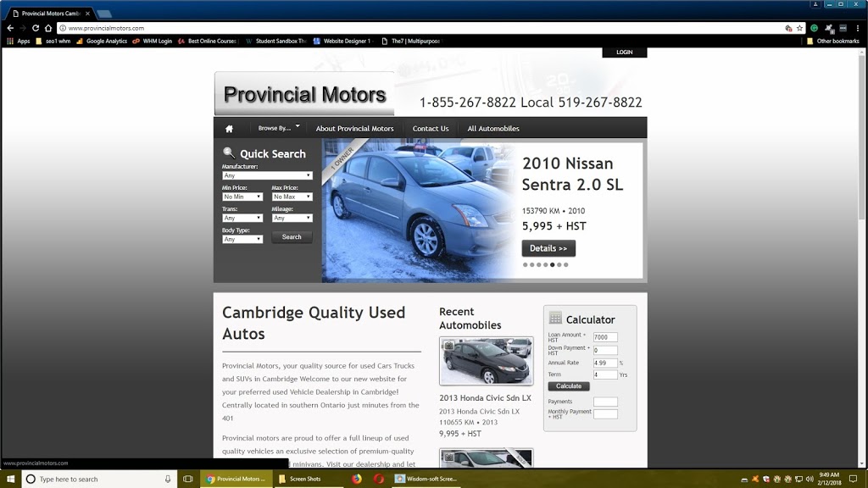Open the WHM Login bookmark
868x488 pixels.
pos(153,41)
